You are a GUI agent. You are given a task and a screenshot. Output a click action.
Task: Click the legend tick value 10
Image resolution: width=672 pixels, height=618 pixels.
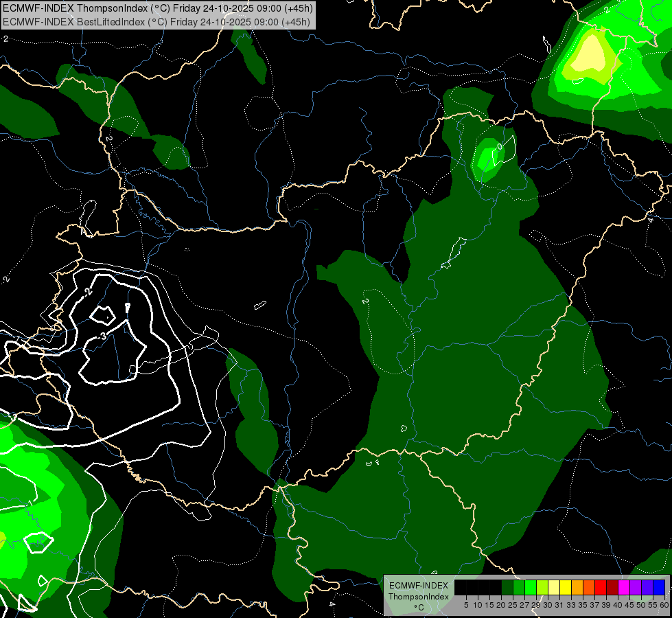[478, 605]
